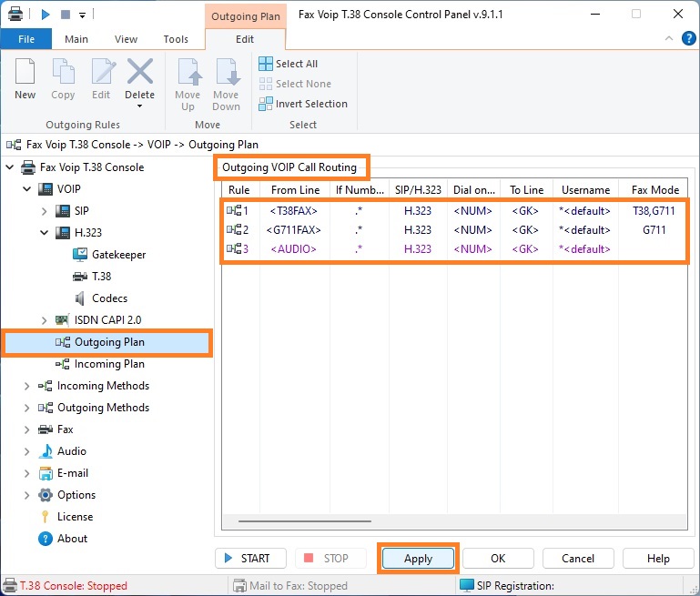This screenshot has height=596, width=700.
Task: Expand the Audio tree node
Action: (26, 451)
